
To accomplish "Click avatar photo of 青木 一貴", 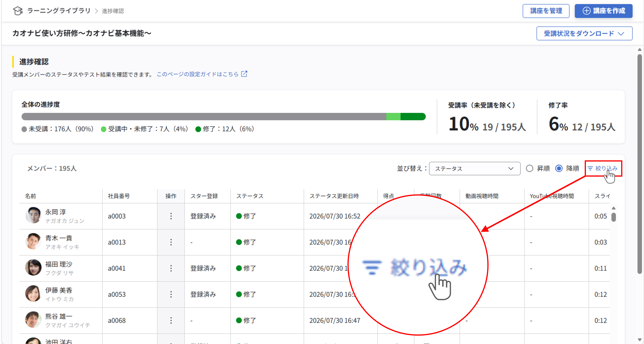I will coord(33,241).
